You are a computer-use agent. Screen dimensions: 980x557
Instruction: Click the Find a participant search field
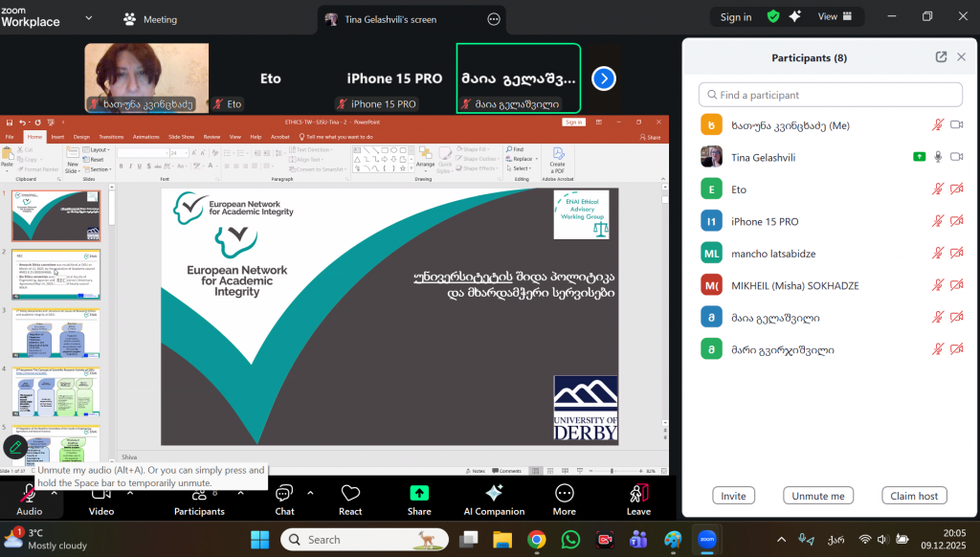click(x=831, y=95)
